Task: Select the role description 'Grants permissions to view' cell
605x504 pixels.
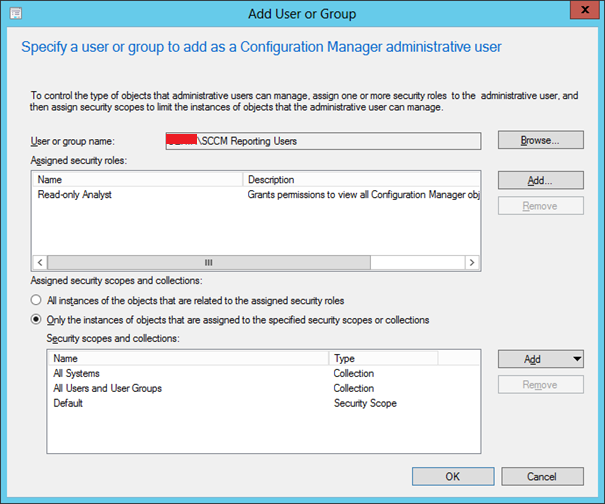Action: [363, 194]
